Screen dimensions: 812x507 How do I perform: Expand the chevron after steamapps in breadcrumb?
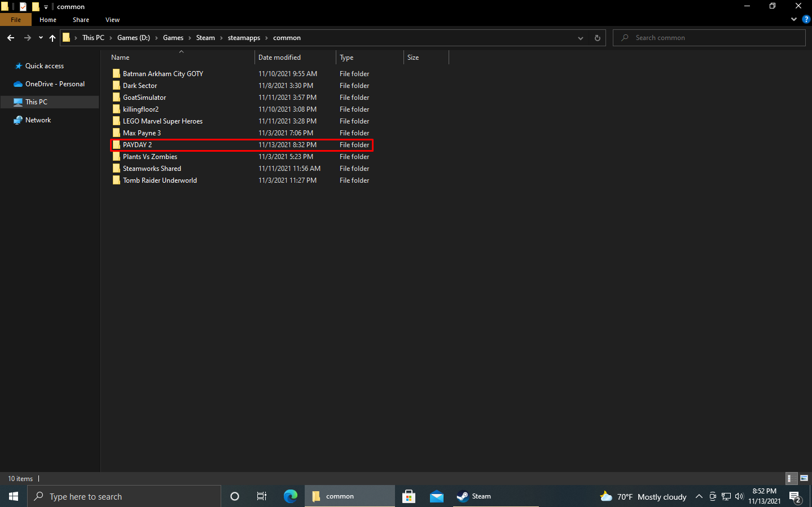click(266, 38)
